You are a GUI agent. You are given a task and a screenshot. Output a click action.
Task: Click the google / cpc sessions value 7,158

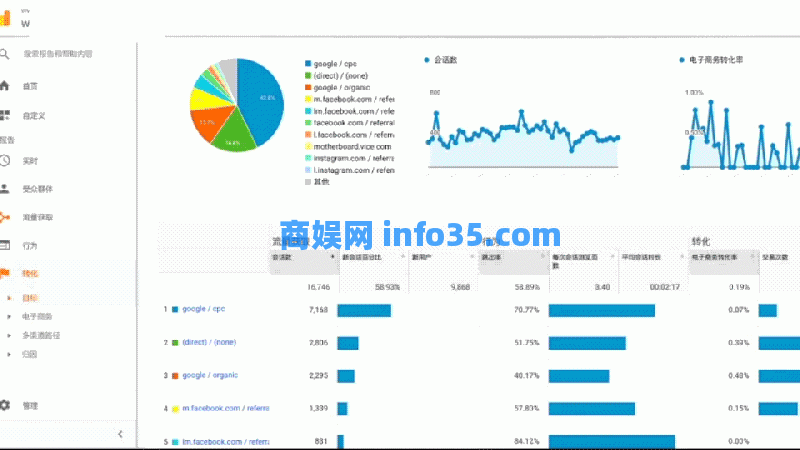[318, 310]
